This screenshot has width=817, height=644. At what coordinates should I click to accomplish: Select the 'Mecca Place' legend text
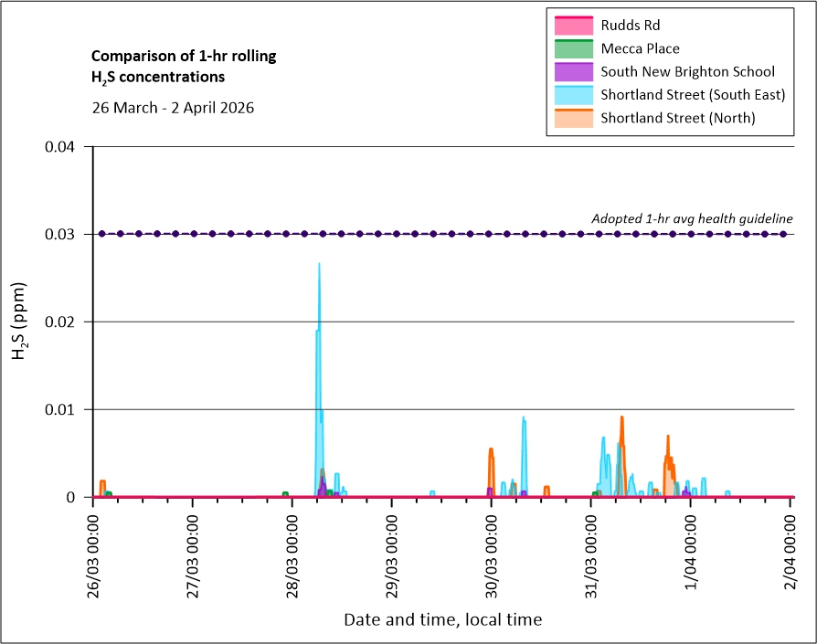click(640, 48)
